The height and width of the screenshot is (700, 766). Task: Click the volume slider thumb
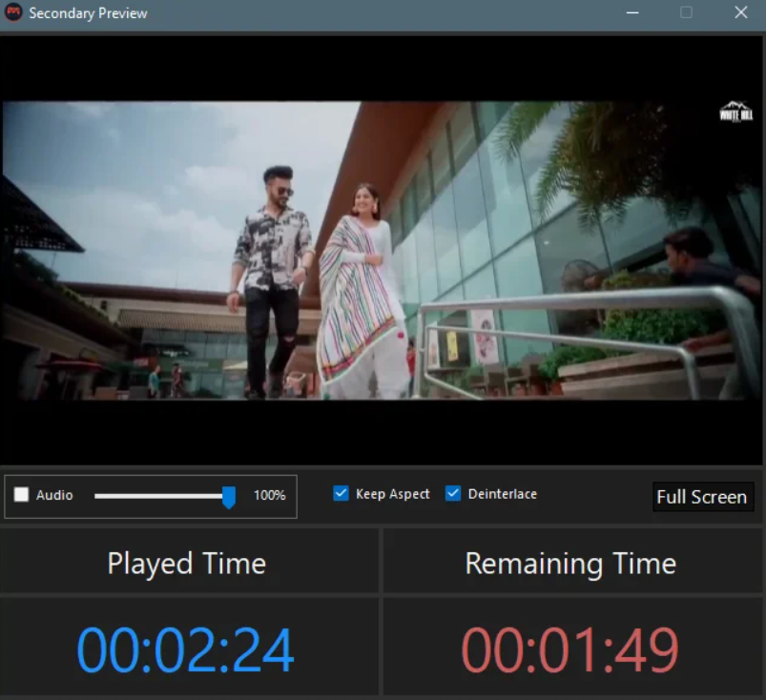tap(229, 495)
